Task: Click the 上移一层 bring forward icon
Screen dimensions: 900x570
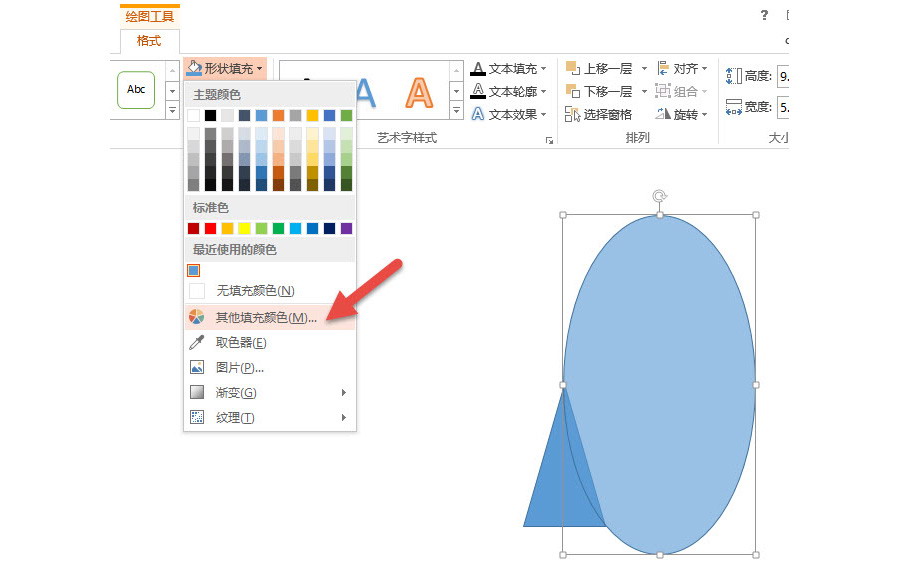Action: [572, 68]
